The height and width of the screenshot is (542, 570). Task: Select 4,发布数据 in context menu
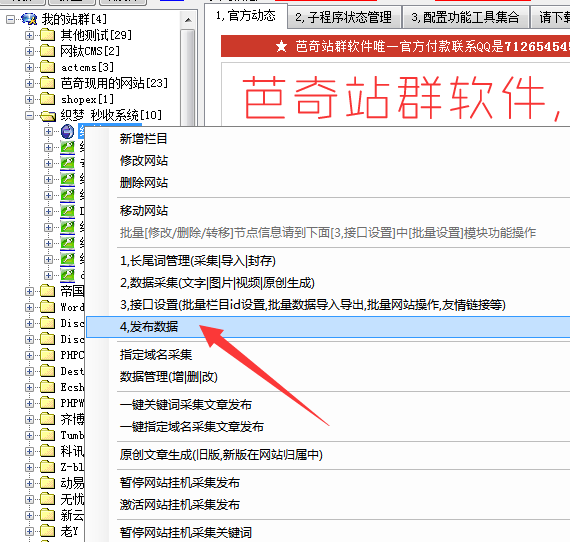(328, 327)
